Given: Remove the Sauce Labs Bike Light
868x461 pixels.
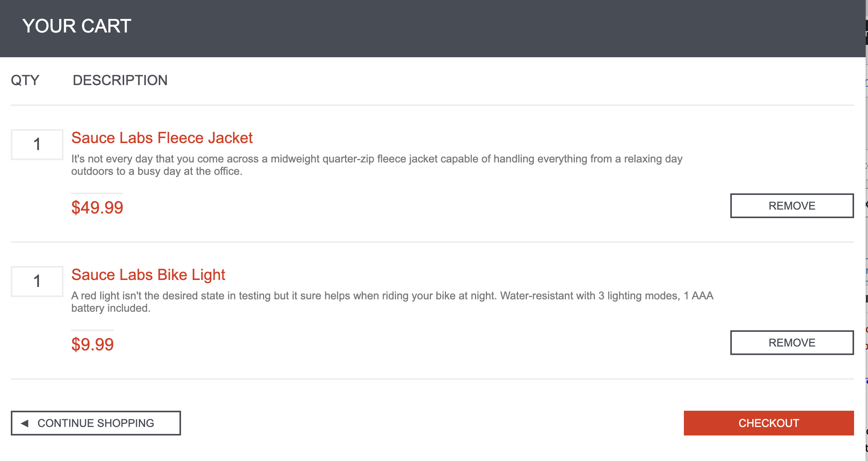Looking at the screenshot, I should click(791, 343).
